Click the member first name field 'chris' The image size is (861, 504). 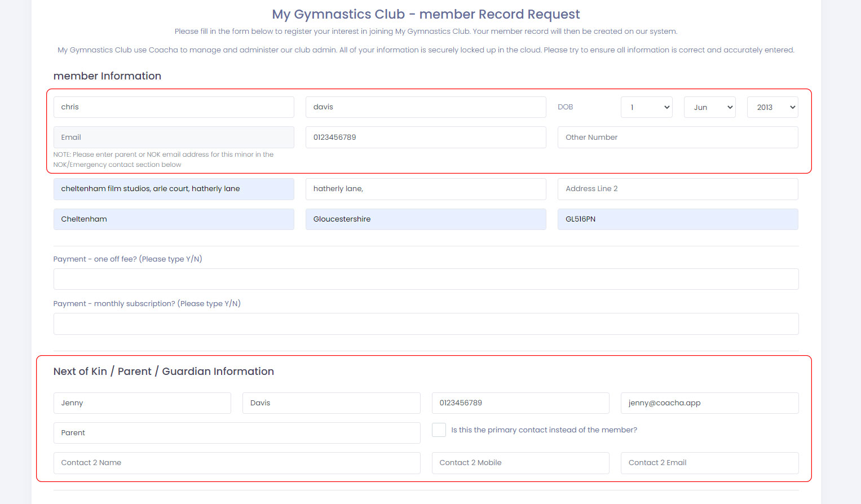tap(174, 107)
